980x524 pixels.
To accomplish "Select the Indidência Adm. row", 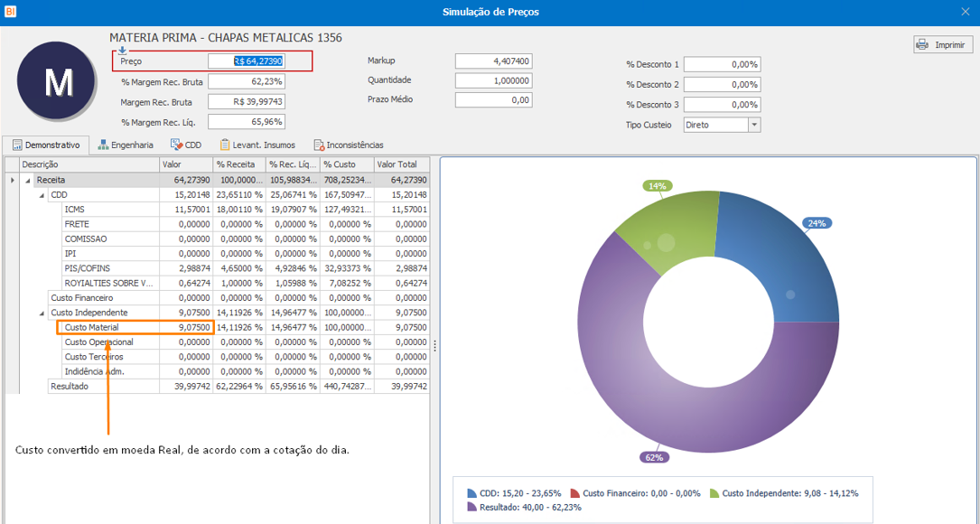I will point(246,371).
